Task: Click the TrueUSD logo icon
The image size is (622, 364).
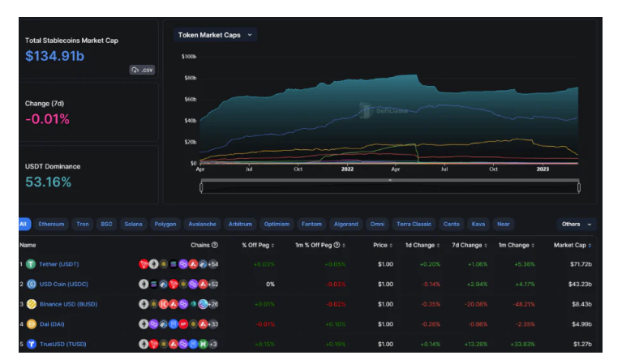Action: pyautogui.click(x=32, y=344)
